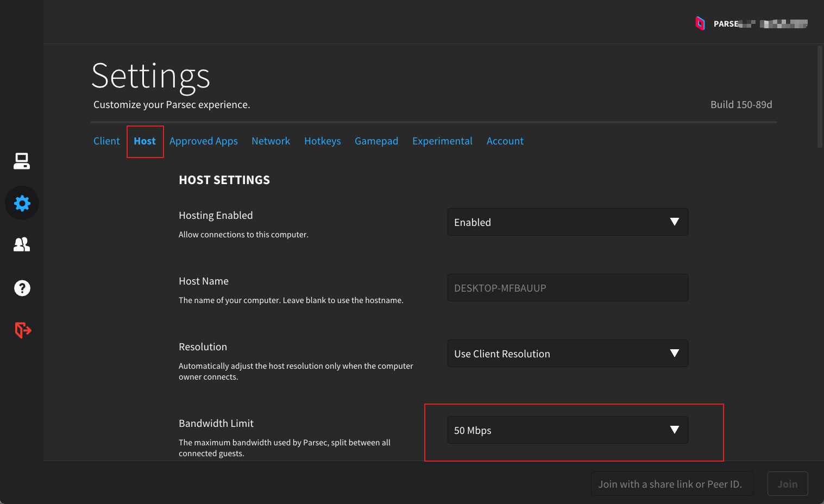Open the Resolution dropdown
Viewport: 824px width, 504px height.
pos(567,354)
